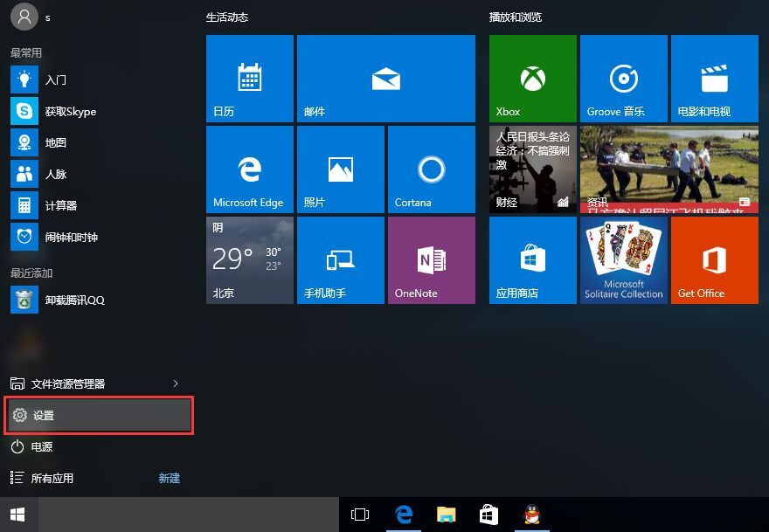Open the Xbox tile
Image resolution: width=769 pixels, height=532 pixels.
tap(531, 78)
